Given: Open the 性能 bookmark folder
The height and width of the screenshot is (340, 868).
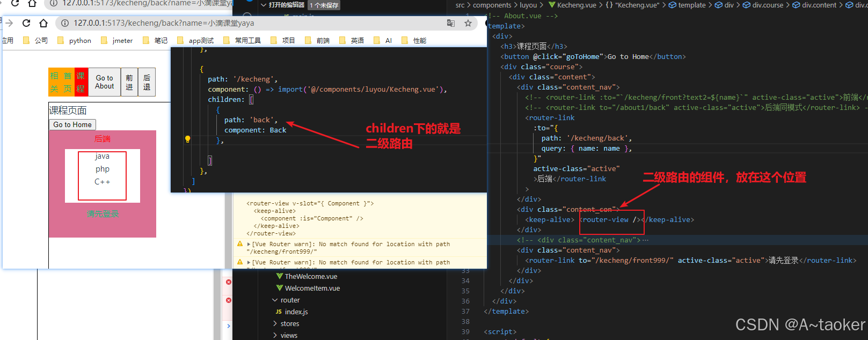Looking at the screenshot, I should coord(414,40).
